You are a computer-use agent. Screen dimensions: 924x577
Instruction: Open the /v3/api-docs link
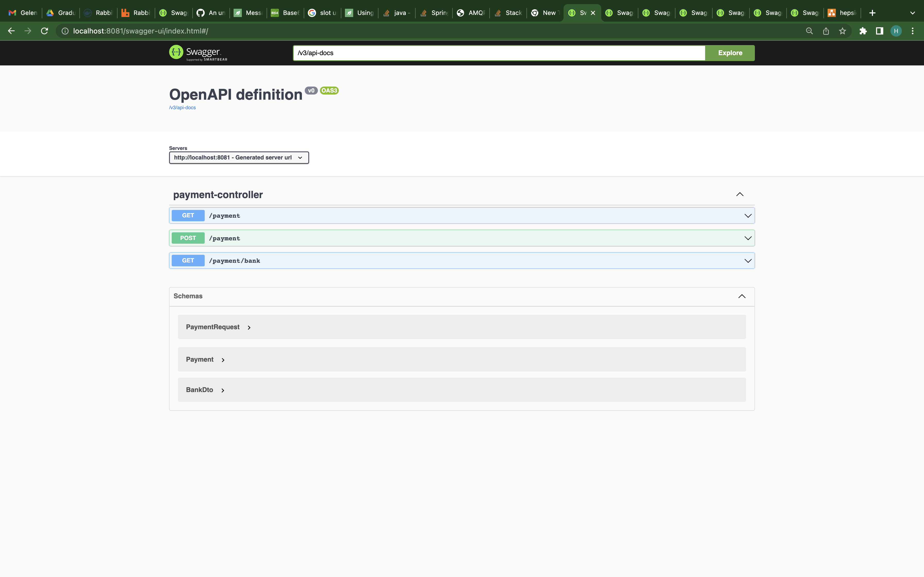pos(182,107)
